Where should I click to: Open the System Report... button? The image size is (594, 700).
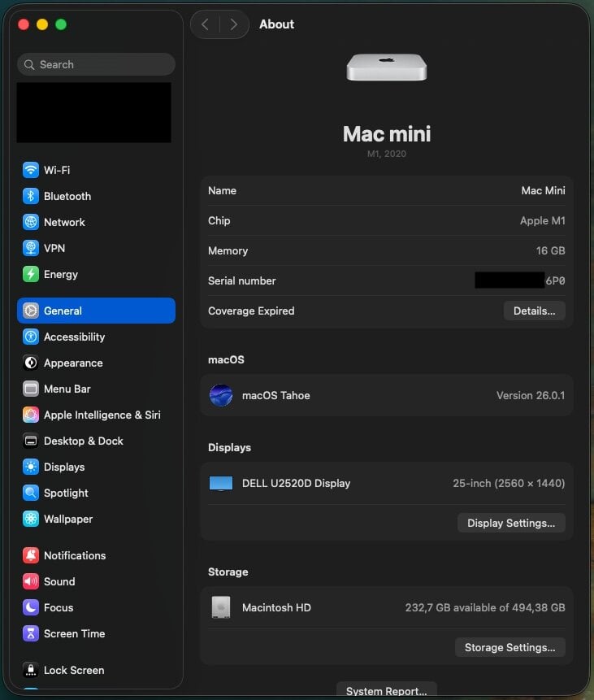pos(386,691)
